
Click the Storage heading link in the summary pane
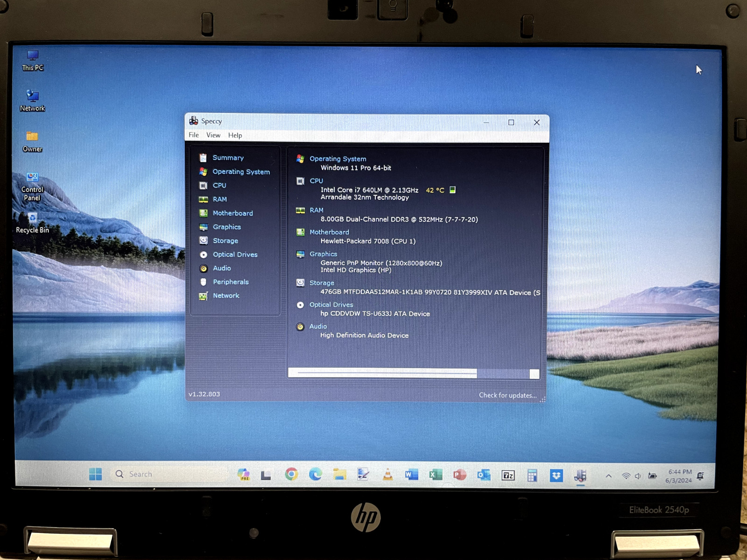(322, 283)
